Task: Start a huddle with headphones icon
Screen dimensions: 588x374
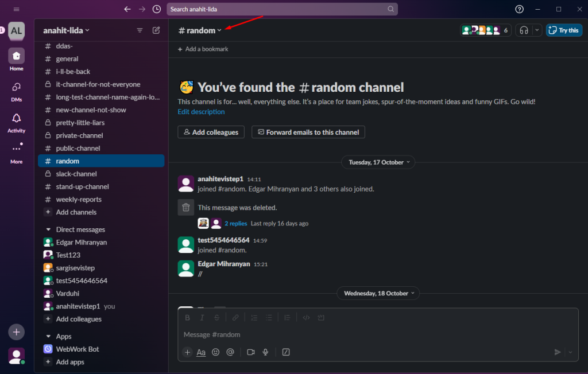Action: click(x=524, y=30)
